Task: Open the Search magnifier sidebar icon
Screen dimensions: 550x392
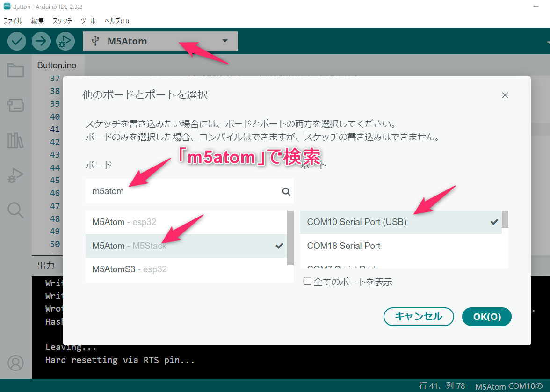Action: [15, 210]
